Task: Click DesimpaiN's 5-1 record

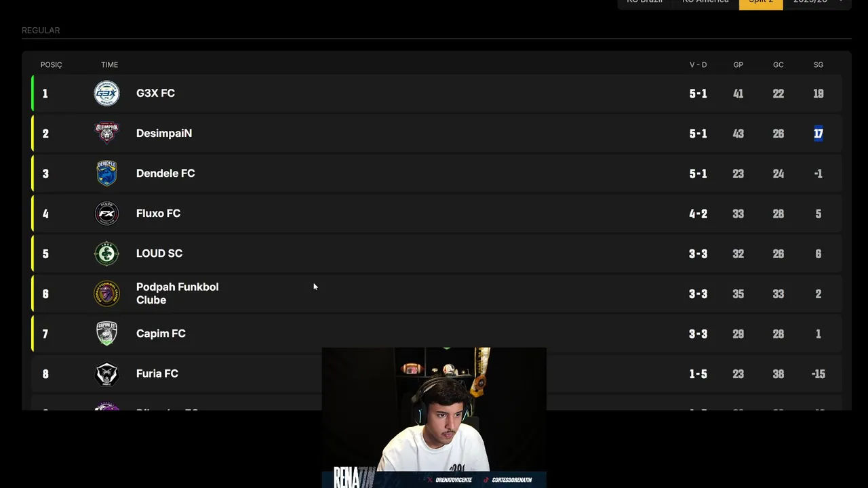Action: (x=698, y=134)
